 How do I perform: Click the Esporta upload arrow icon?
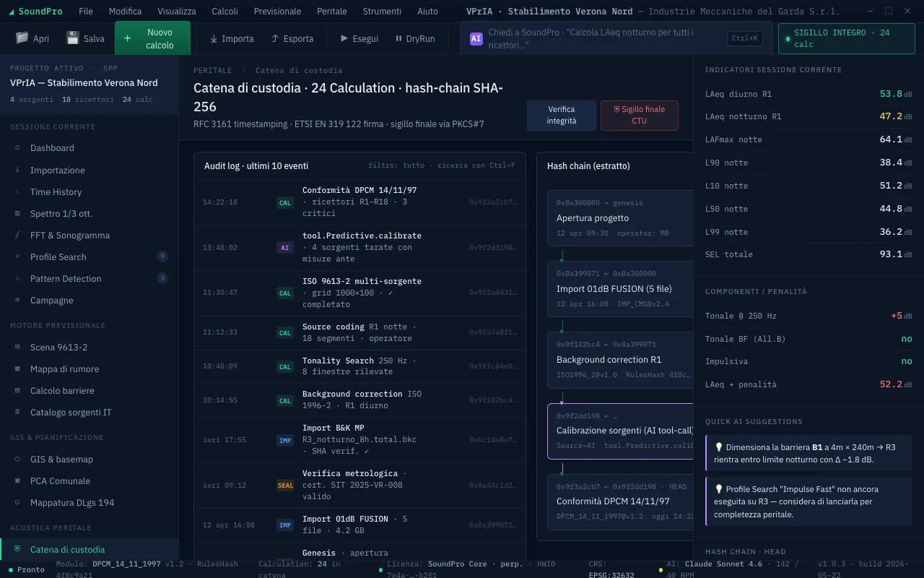275,38
